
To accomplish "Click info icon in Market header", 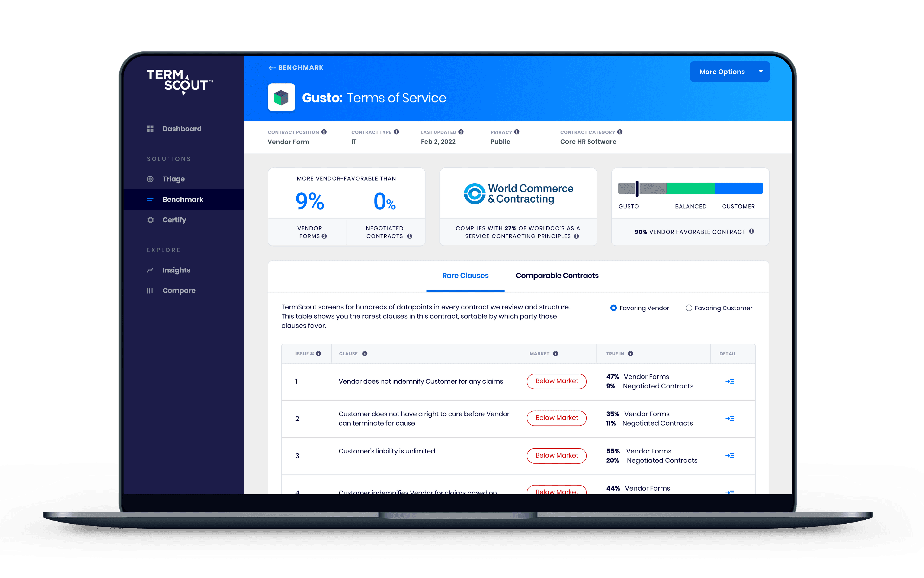I will 556,354.
